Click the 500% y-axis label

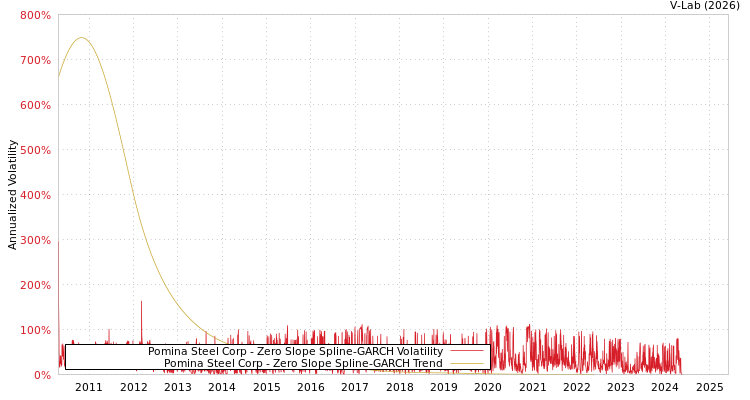35,150
